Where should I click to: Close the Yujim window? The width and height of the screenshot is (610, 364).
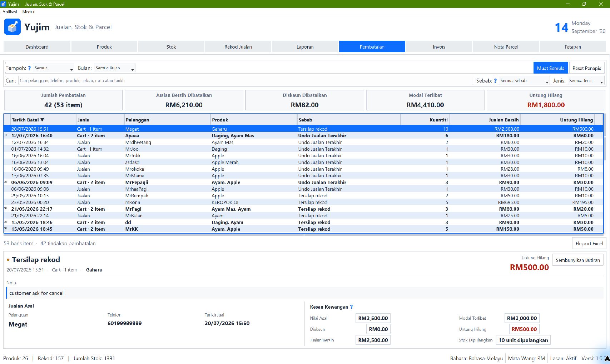pos(601,4)
